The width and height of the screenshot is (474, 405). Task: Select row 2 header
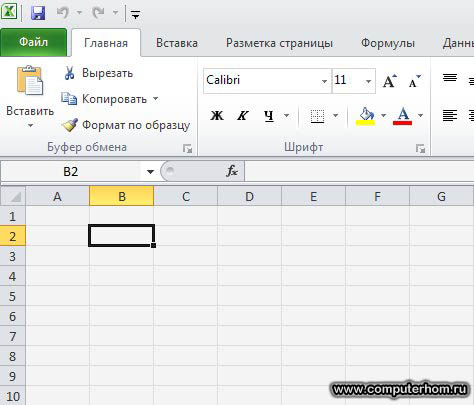[13, 236]
